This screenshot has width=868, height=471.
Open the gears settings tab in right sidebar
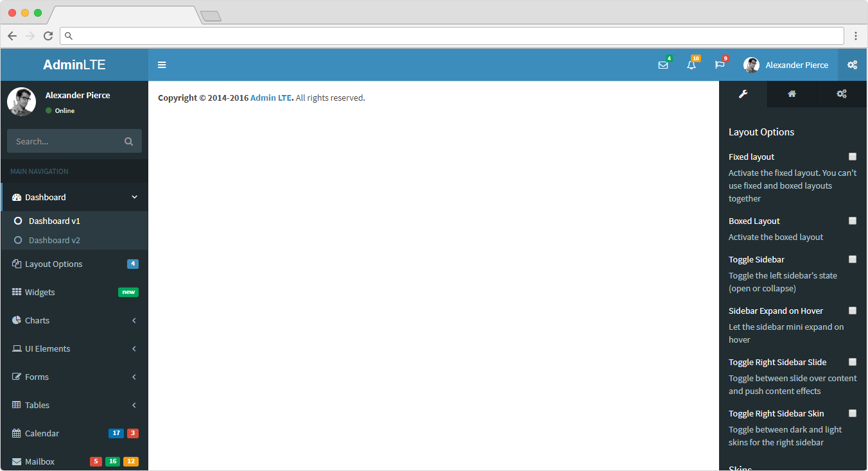[842, 94]
